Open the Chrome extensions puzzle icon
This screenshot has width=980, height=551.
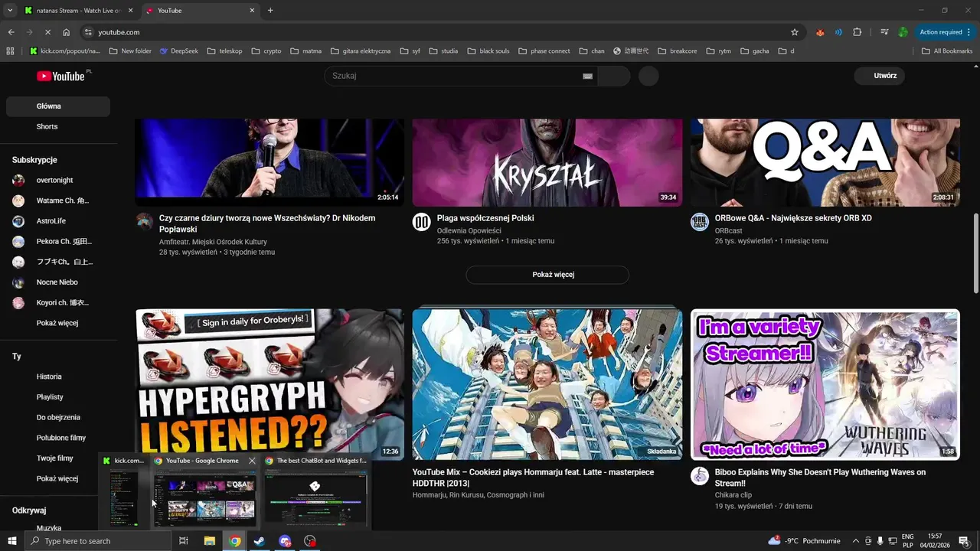pyautogui.click(x=857, y=32)
